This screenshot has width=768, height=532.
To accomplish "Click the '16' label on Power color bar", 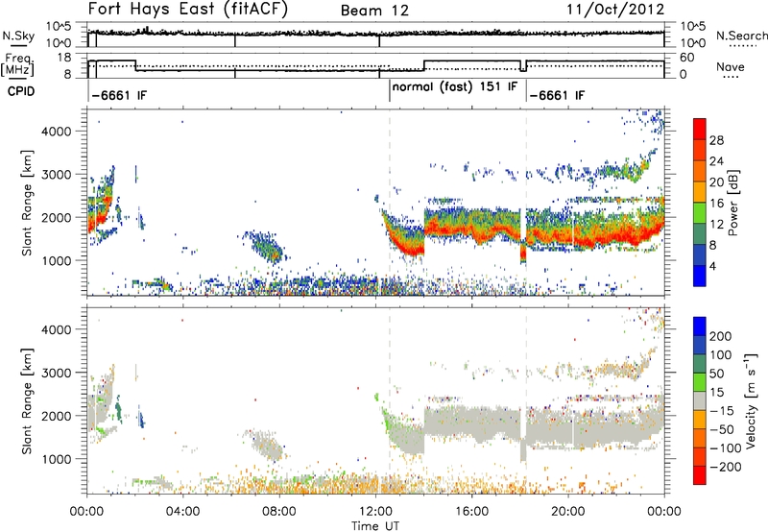I will (x=716, y=204).
